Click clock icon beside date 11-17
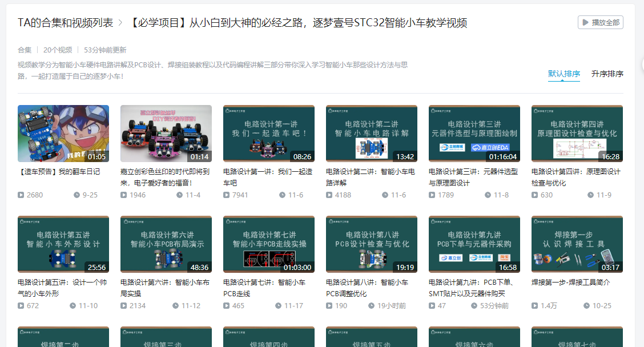 coord(278,306)
